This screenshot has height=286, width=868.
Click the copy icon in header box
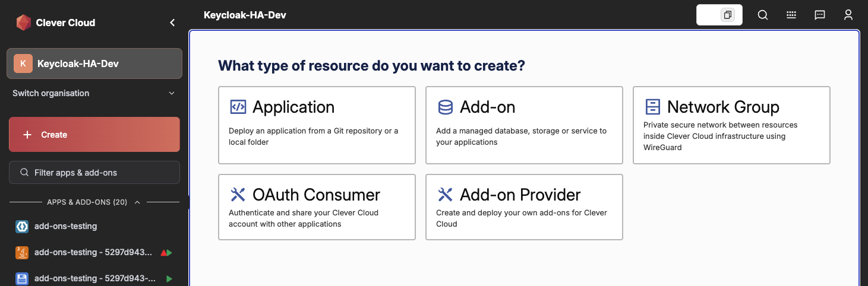tap(728, 15)
